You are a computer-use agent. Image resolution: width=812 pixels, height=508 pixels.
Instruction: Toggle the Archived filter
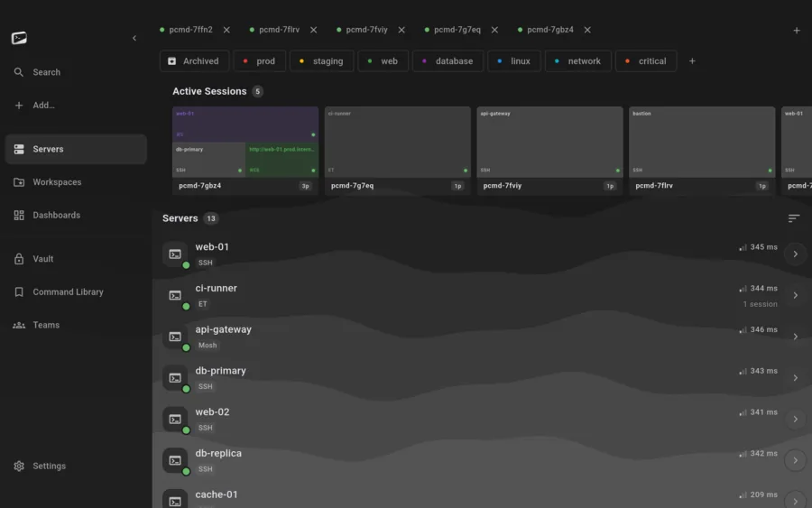pos(194,61)
